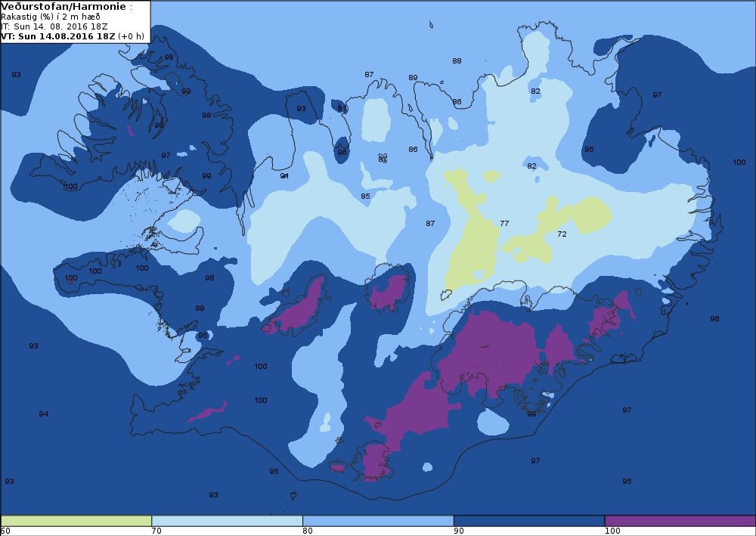Select the humidity value 89 on the map
Screen dimensions: 756x536
(413, 78)
